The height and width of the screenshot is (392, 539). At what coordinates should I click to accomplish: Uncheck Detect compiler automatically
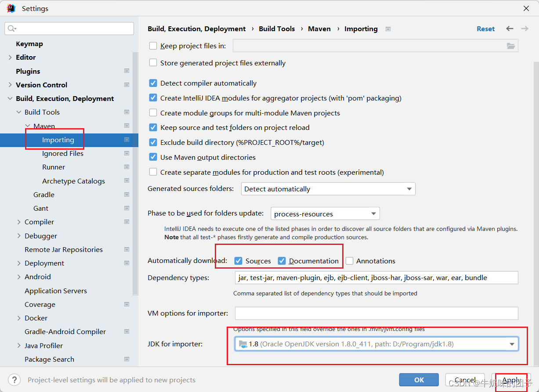(153, 83)
